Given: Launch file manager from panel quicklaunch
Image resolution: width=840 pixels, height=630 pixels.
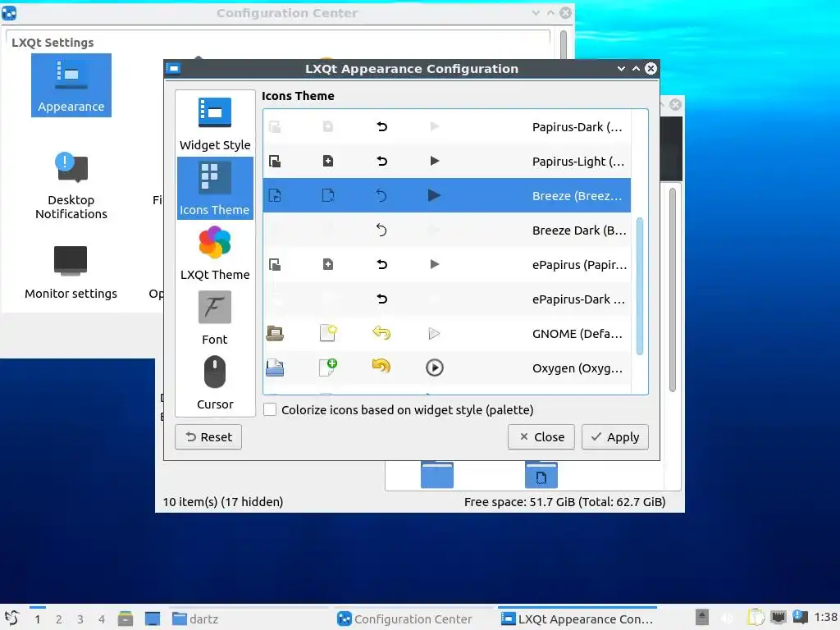Looking at the screenshot, I should tap(126, 619).
